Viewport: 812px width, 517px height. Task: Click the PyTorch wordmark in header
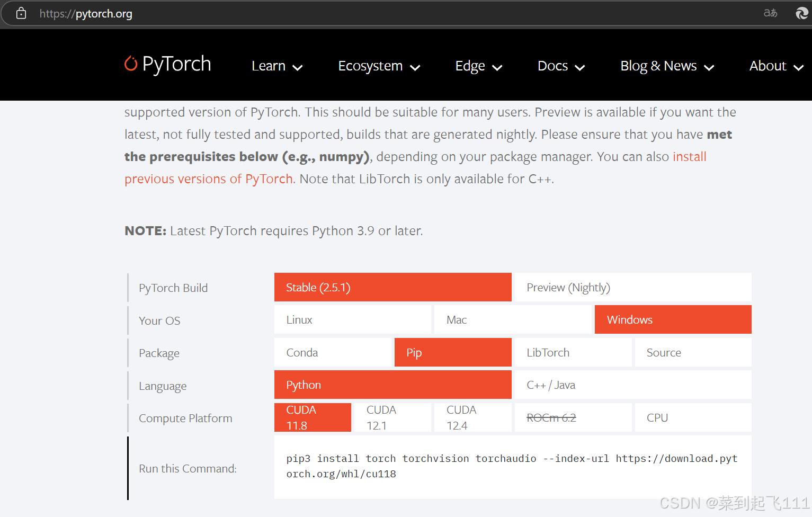pyautogui.click(x=177, y=64)
